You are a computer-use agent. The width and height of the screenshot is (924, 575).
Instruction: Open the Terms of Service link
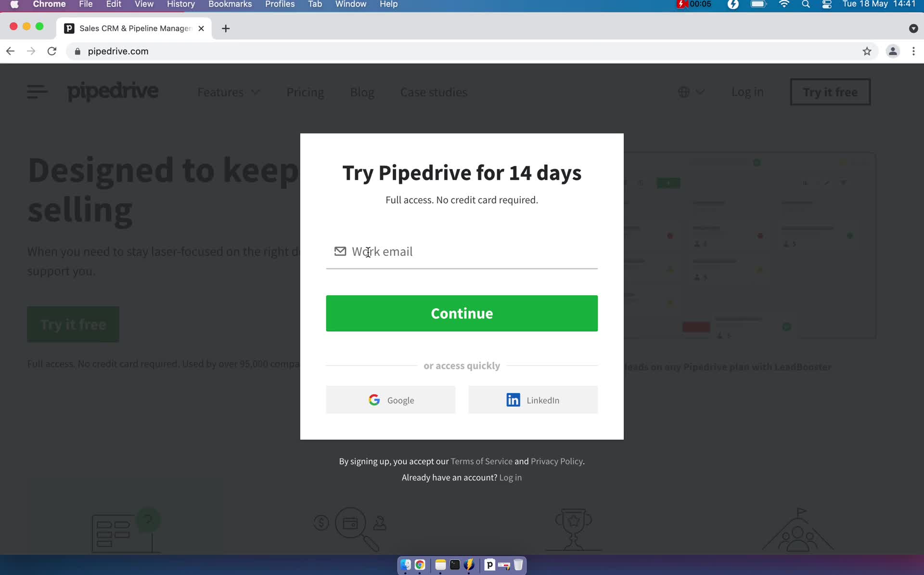pos(481,461)
